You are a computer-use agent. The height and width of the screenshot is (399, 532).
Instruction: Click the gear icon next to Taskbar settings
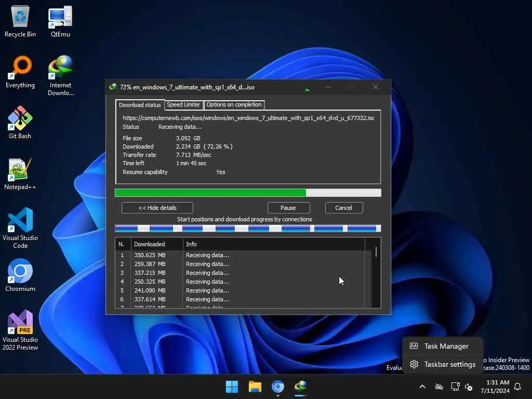[x=414, y=364]
